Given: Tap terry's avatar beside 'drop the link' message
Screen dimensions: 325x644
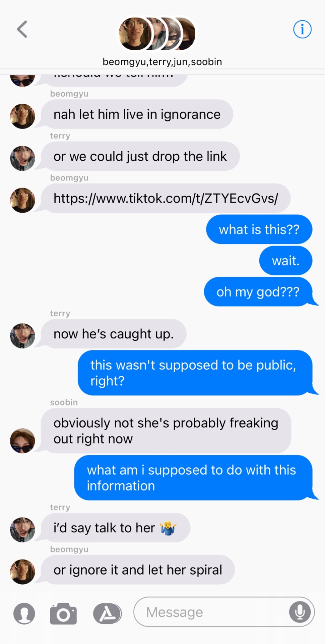Looking at the screenshot, I should 22,158.
